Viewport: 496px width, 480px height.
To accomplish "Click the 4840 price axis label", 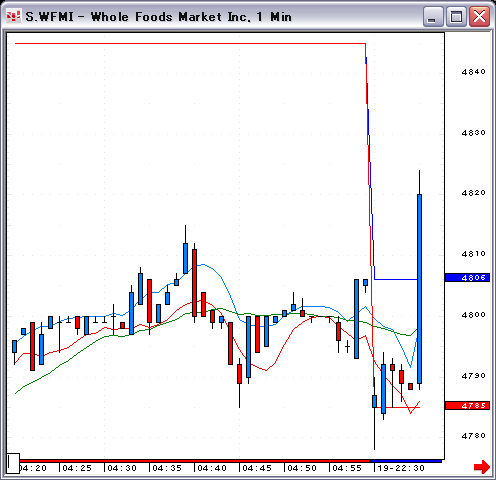I will tap(474, 72).
